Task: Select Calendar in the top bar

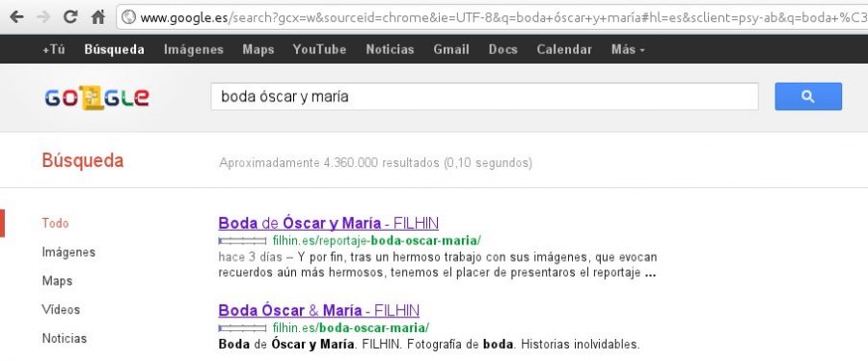Action: coord(564,49)
